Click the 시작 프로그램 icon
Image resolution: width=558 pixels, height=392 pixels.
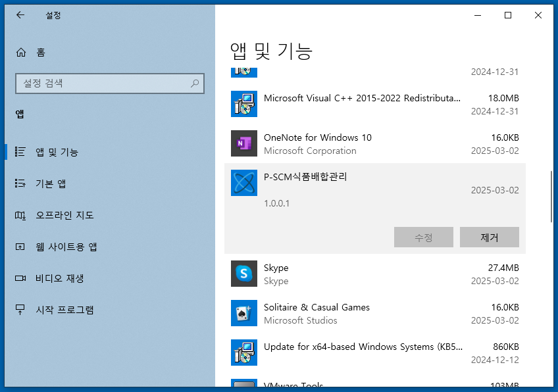coord(20,310)
